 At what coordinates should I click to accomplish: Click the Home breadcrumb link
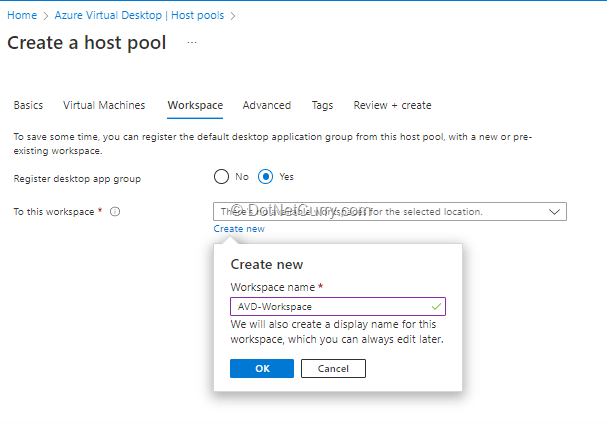(22, 15)
